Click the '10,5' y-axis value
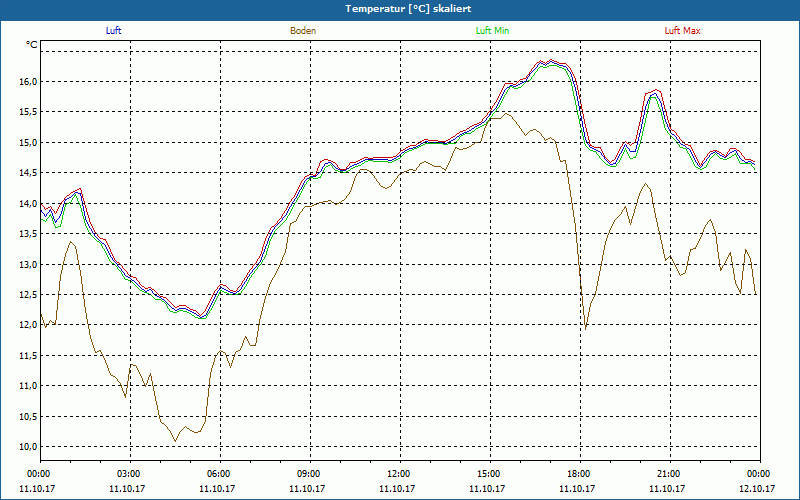The width and height of the screenshot is (800, 500). [x=29, y=416]
